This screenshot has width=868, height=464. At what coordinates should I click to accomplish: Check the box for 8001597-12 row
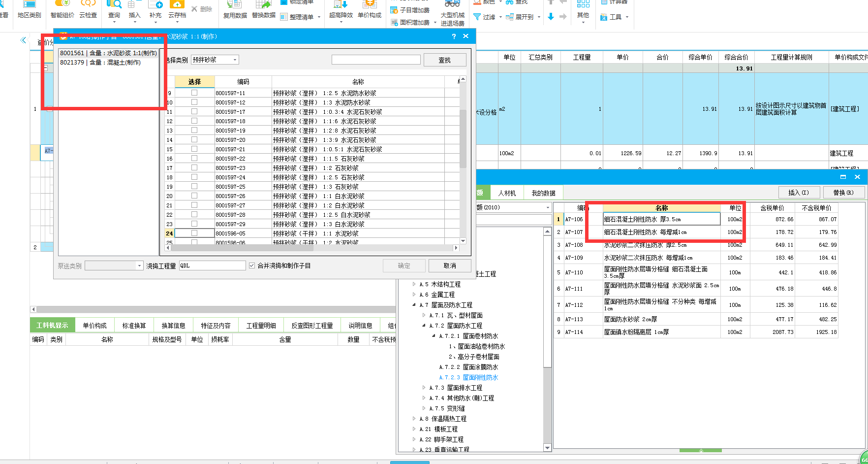194,102
